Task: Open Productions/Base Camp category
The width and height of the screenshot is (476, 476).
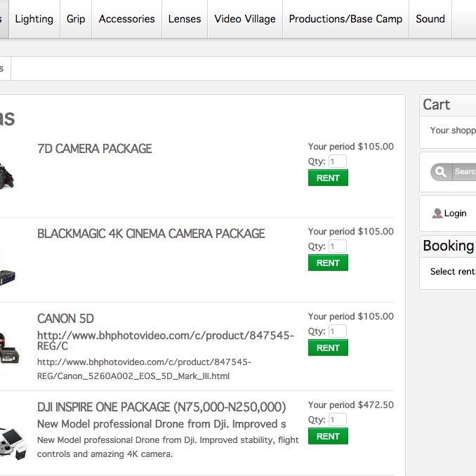Action: coord(345,19)
